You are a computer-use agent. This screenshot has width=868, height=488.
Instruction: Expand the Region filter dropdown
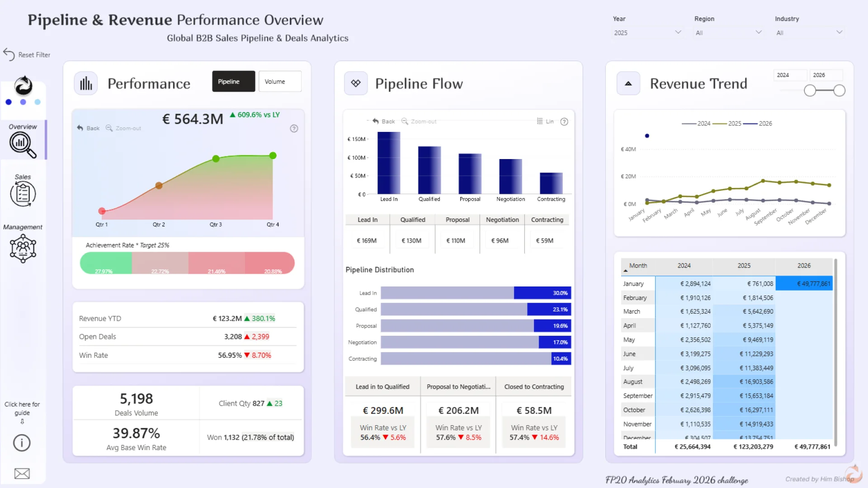tap(728, 33)
